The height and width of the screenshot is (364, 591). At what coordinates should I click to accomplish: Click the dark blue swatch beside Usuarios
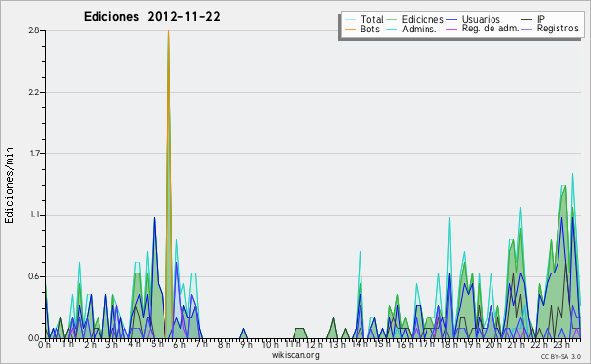[x=451, y=20]
